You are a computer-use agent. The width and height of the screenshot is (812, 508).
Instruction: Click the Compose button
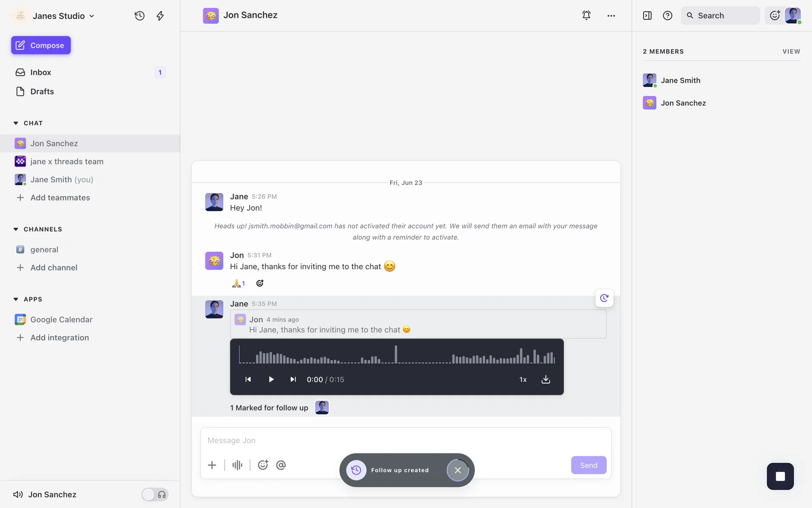pyautogui.click(x=41, y=45)
